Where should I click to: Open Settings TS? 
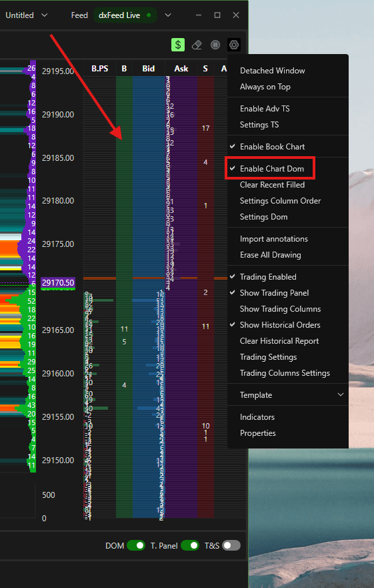click(288, 125)
